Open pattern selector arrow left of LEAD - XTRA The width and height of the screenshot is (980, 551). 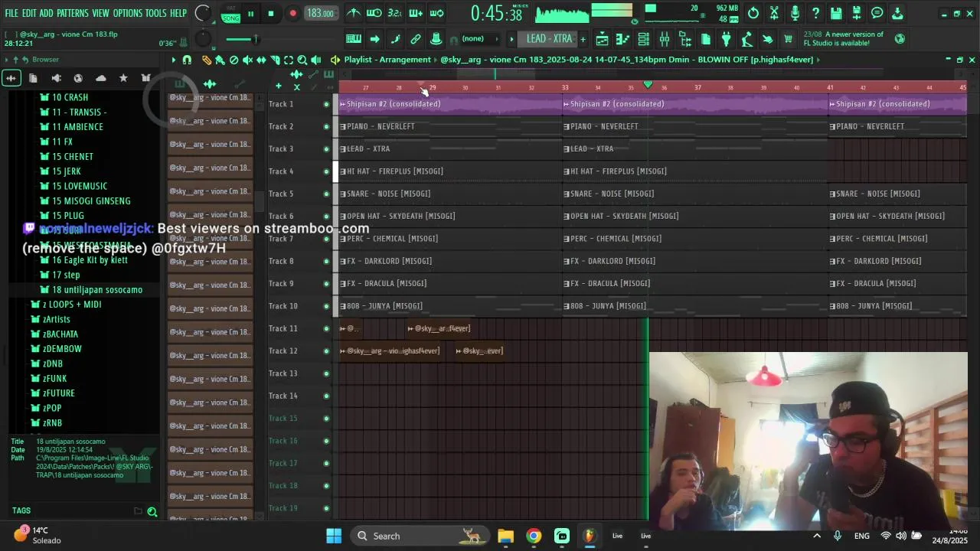pyautogui.click(x=511, y=39)
